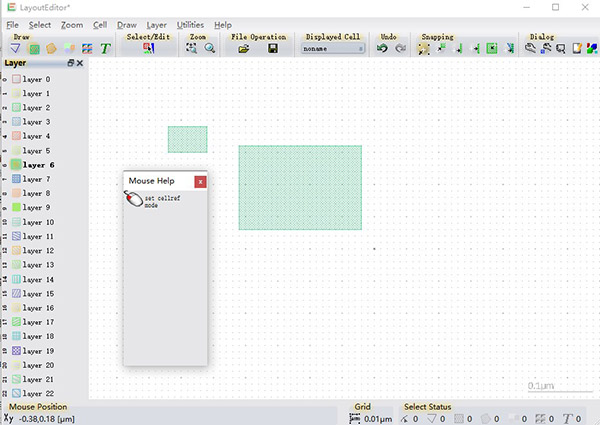Click the large green rectangle shape
The height and width of the screenshot is (425, 600).
click(300, 187)
